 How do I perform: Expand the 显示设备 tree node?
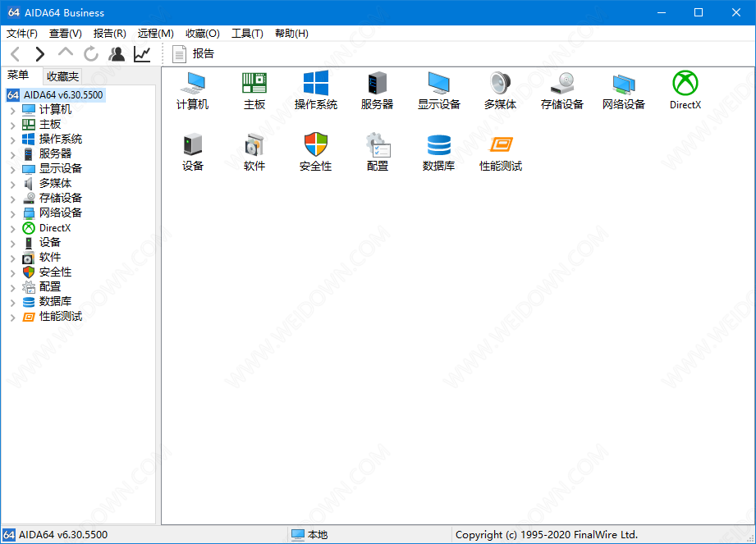12,169
